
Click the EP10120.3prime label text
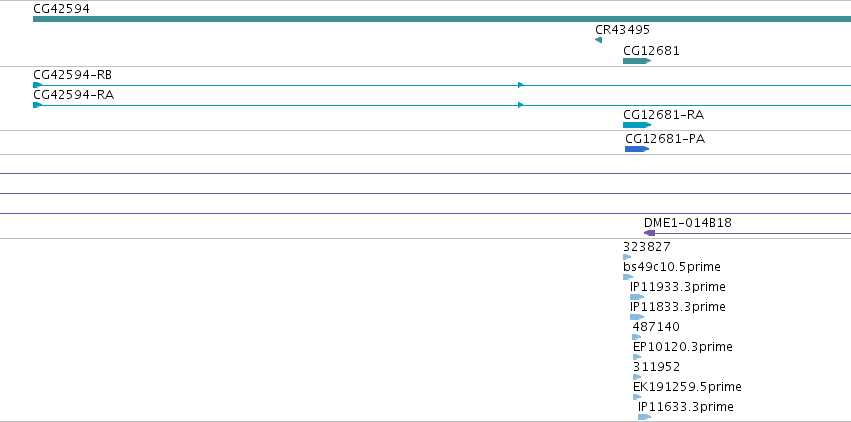(683, 347)
